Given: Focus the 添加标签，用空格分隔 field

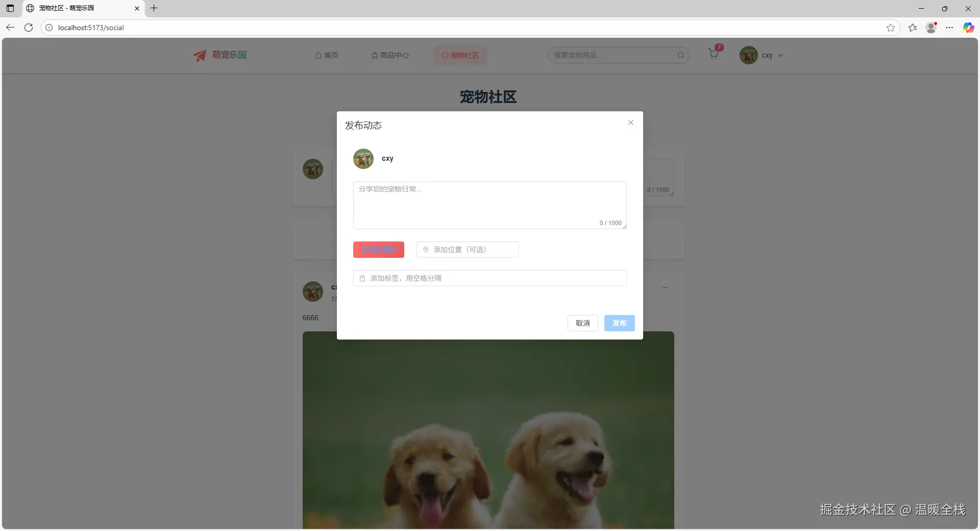Looking at the screenshot, I should (490, 278).
